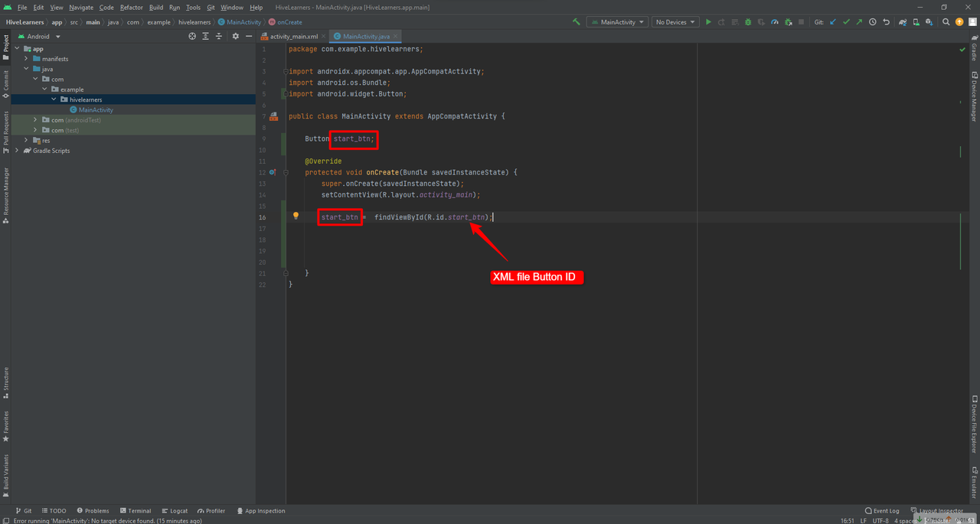Toggle the Build Variants tool window
The height and width of the screenshot is (524, 980).
tap(5, 476)
